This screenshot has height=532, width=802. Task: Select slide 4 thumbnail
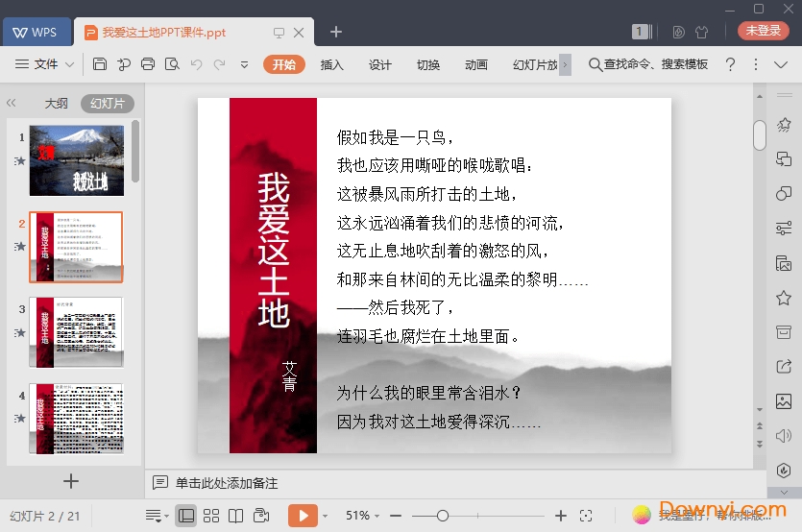[76, 419]
